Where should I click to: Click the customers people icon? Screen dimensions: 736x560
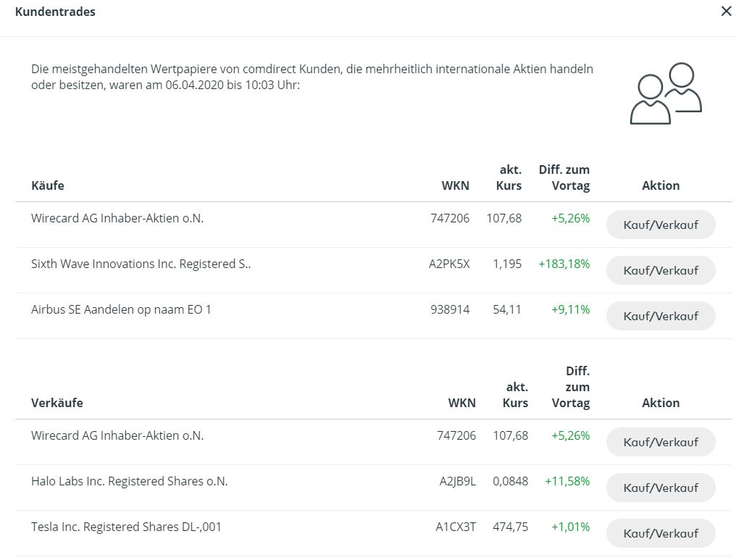(666, 93)
